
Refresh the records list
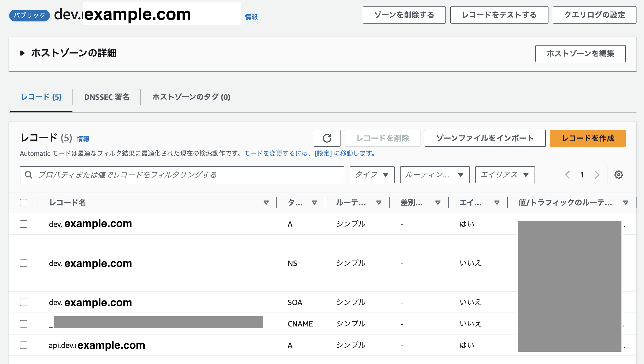click(x=327, y=138)
